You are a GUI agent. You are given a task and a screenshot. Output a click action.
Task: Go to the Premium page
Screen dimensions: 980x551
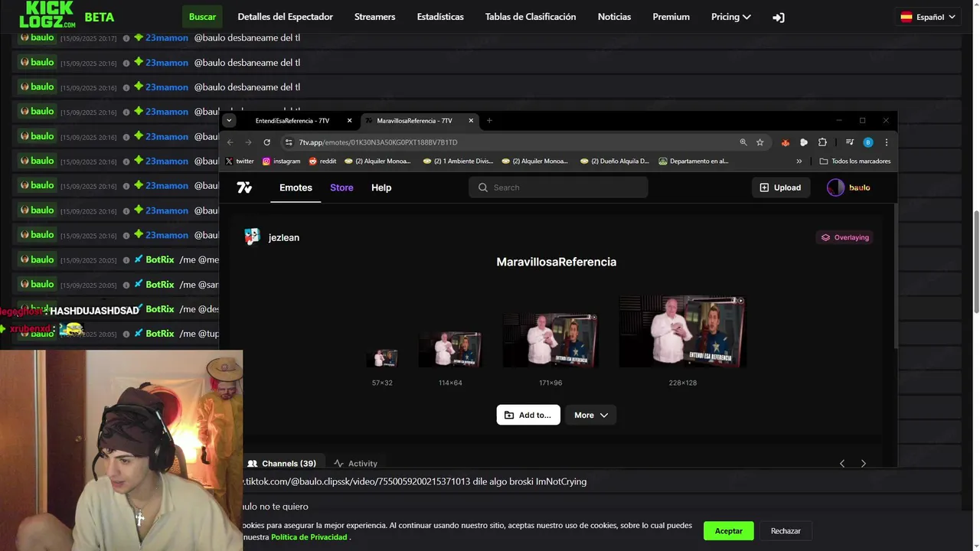(x=671, y=17)
